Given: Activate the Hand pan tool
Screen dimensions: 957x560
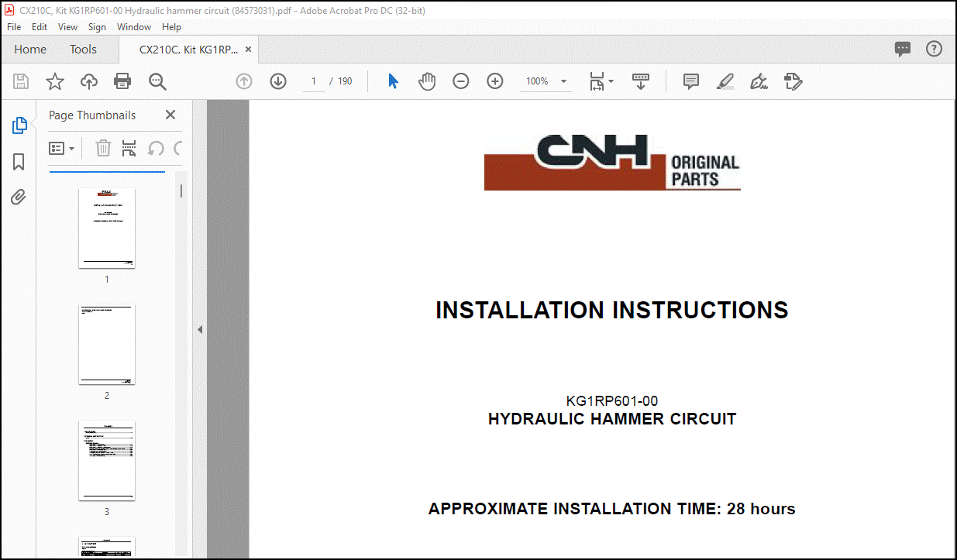Looking at the screenshot, I should 427,81.
